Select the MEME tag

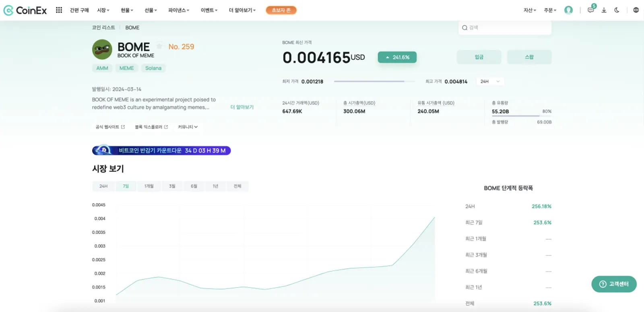pyautogui.click(x=127, y=68)
